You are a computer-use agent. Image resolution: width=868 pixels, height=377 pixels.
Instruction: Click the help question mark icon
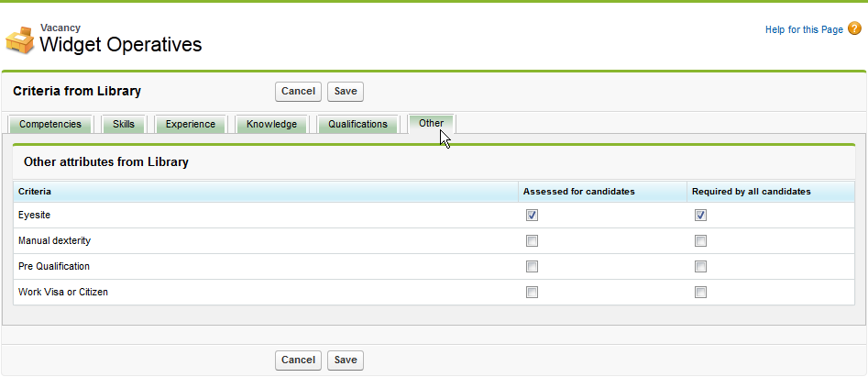(854, 29)
